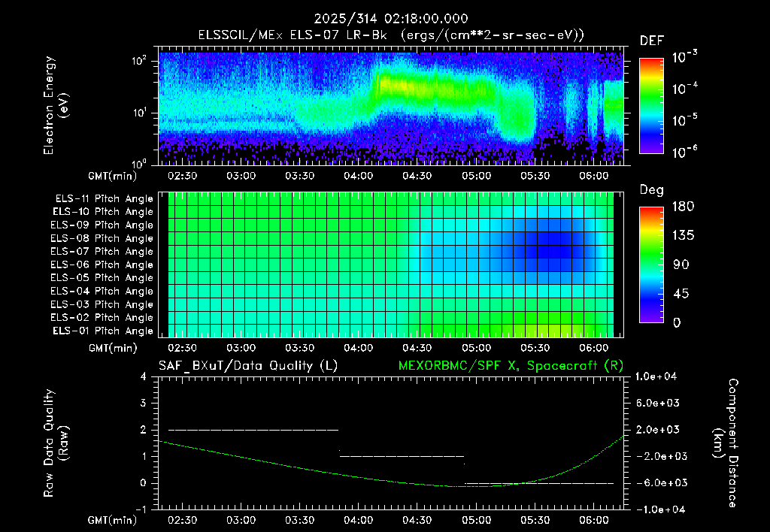Click the ELS-01 Pitch Angle row label

[103, 331]
